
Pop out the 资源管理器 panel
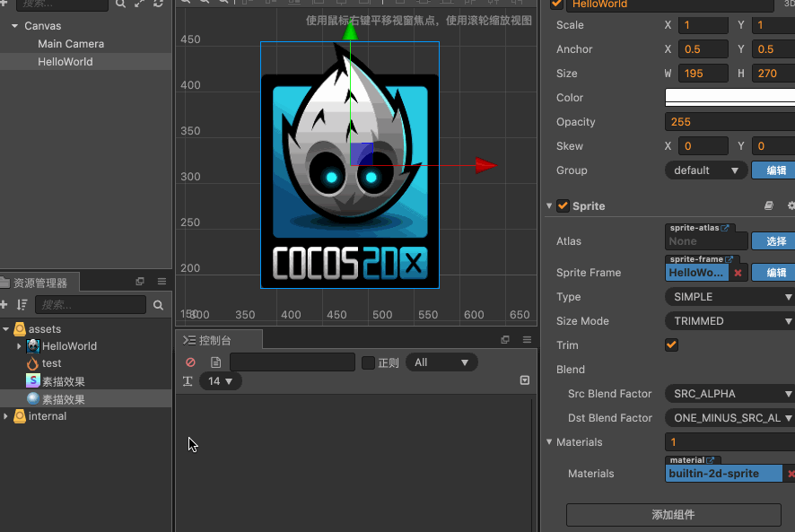tap(140, 281)
